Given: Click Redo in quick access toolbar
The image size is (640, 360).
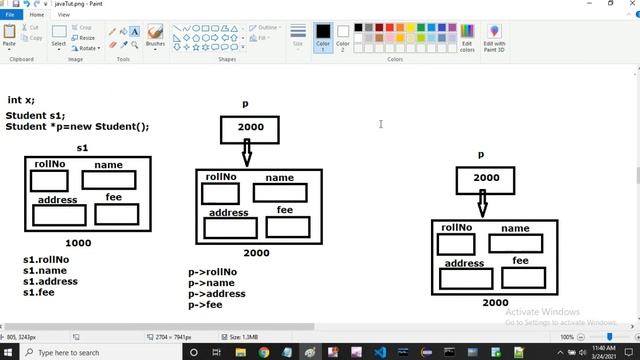Looking at the screenshot, I should tap(37, 4).
